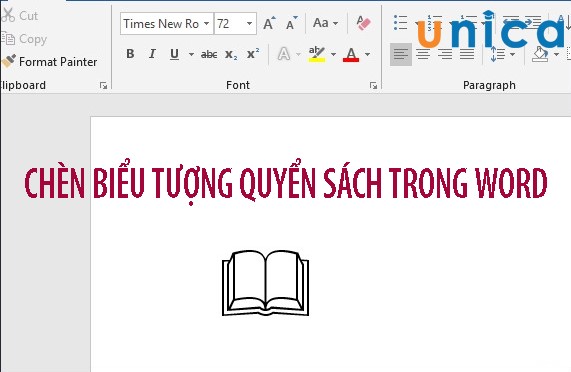This screenshot has width=571, height=372.
Task: Toggle Italic formatting
Action: [x=152, y=54]
